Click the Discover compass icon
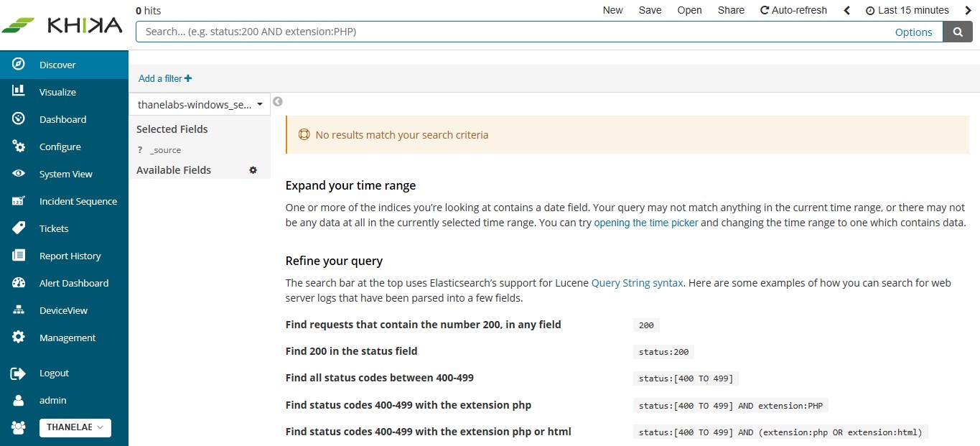The image size is (980, 446). [x=19, y=65]
